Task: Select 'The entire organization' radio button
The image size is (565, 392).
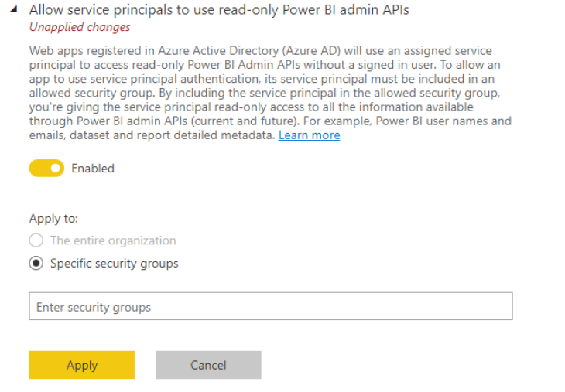Action: click(36, 240)
